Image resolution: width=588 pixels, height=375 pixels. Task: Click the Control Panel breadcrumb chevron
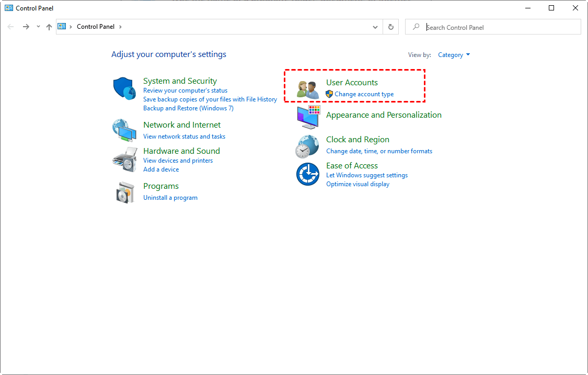pos(120,27)
